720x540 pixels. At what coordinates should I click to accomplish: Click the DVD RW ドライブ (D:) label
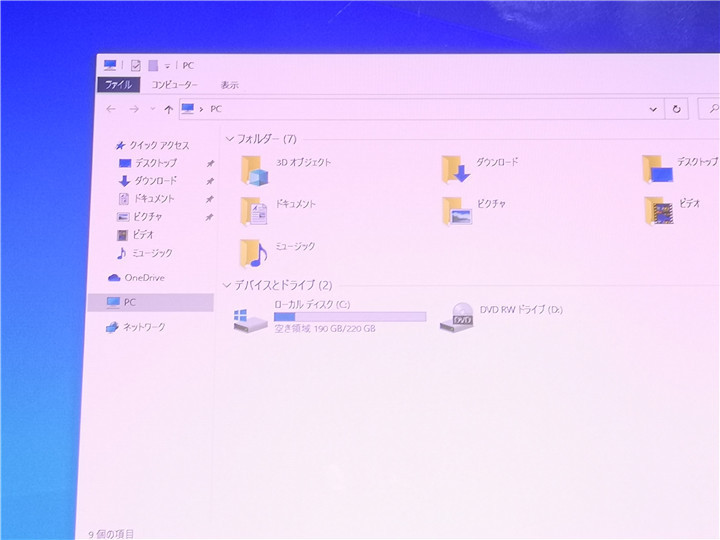click(521, 309)
